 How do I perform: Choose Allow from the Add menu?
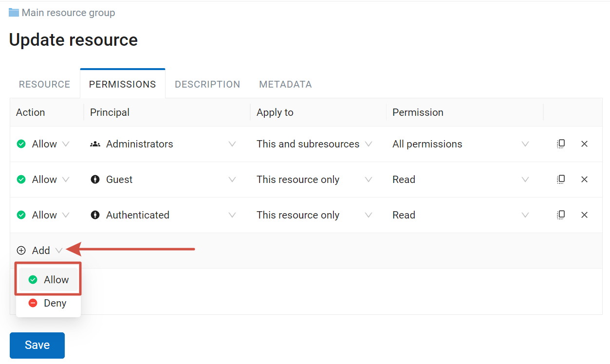49,280
